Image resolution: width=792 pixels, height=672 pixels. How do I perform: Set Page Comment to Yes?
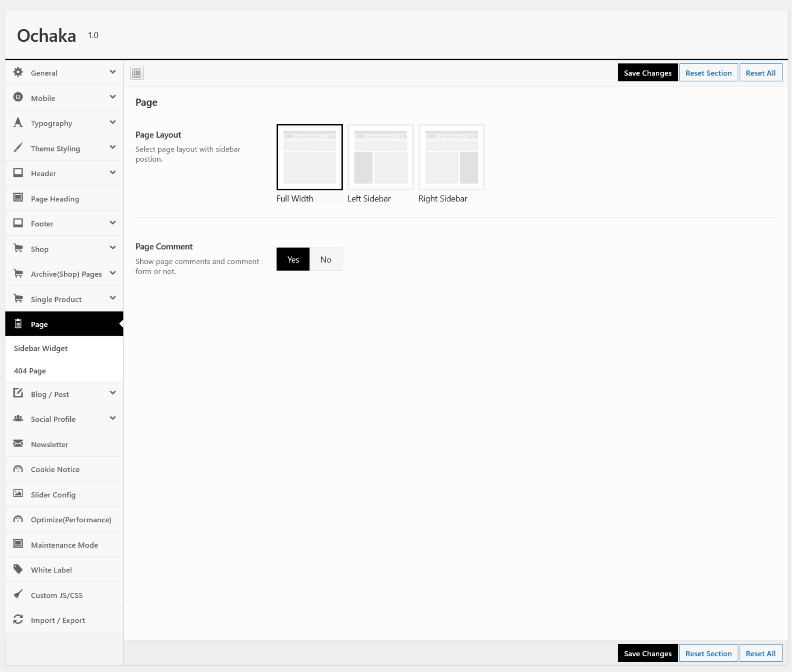293,259
